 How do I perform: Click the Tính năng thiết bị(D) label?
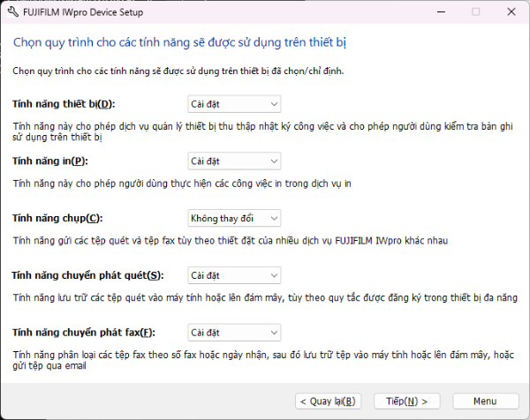pos(64,104)
